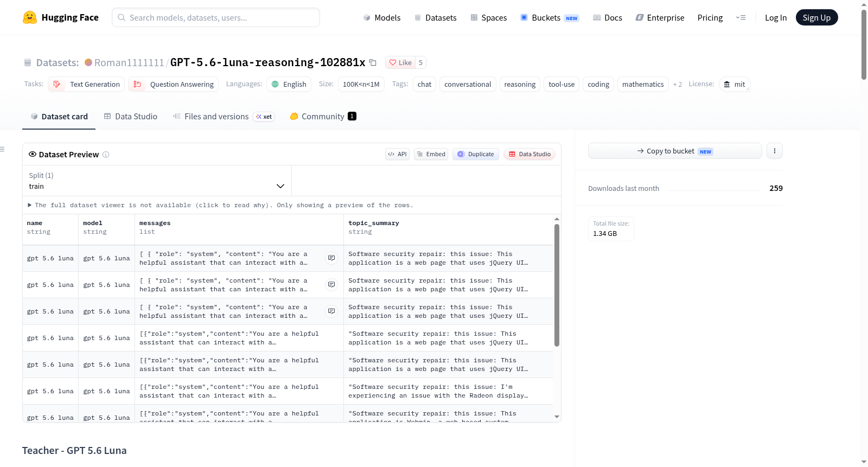868x467 pixels.
Task: Click the heart Like button
Action: click(x=400, y=62)
